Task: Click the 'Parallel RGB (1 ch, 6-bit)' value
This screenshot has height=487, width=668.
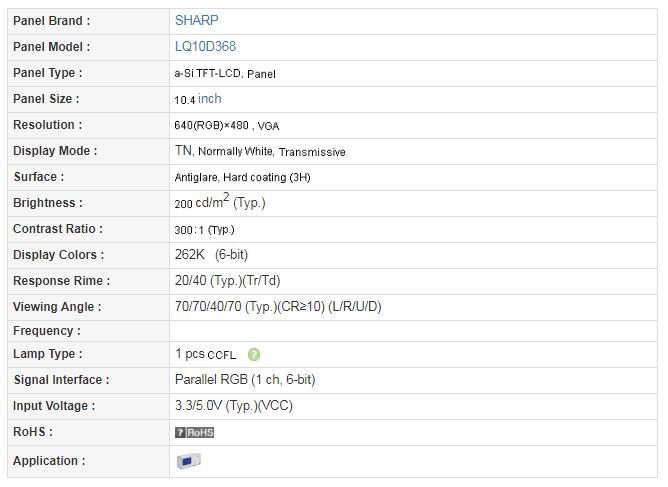Action: pos(244,380)
